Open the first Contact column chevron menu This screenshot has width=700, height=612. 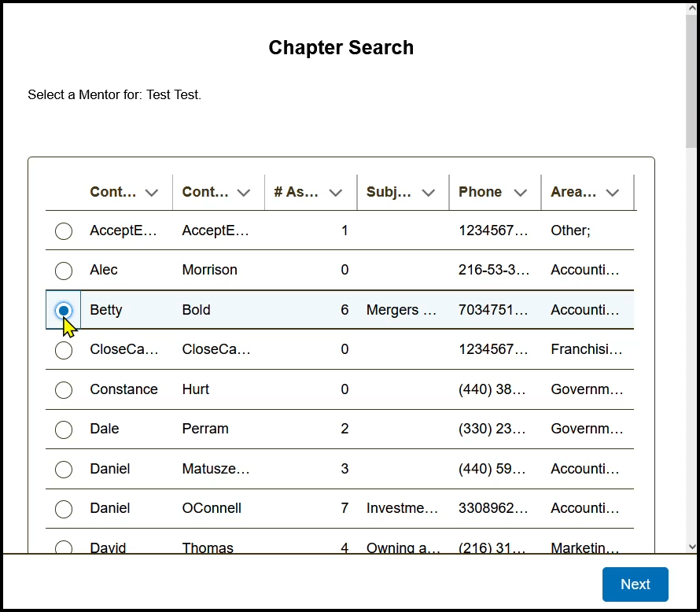point(152,193)
